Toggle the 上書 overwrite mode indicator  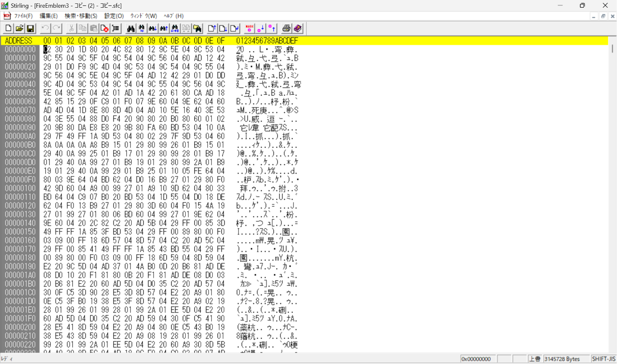pos(535,359)
